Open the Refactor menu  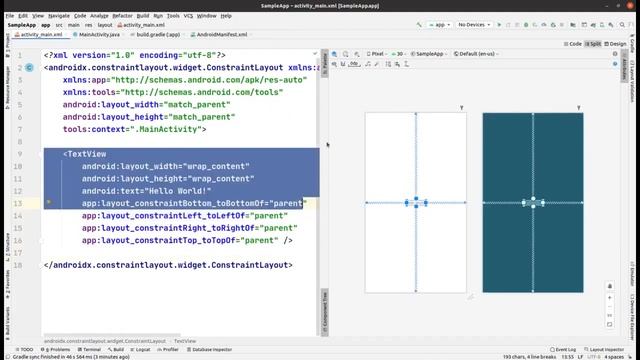(x=122, y=16)
